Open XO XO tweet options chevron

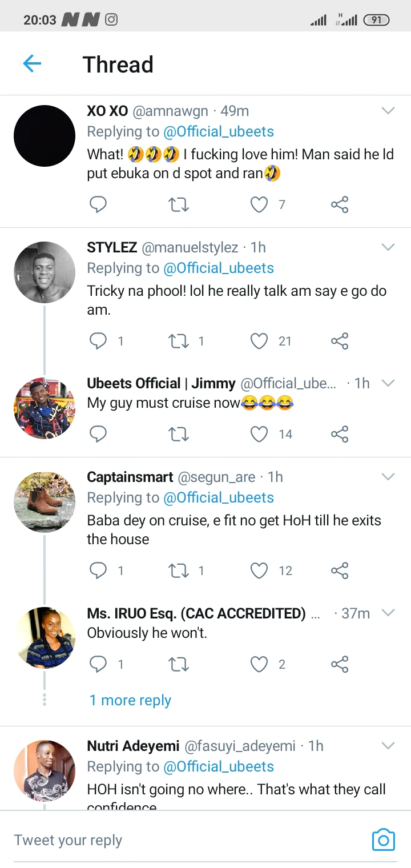pos(388,111)
